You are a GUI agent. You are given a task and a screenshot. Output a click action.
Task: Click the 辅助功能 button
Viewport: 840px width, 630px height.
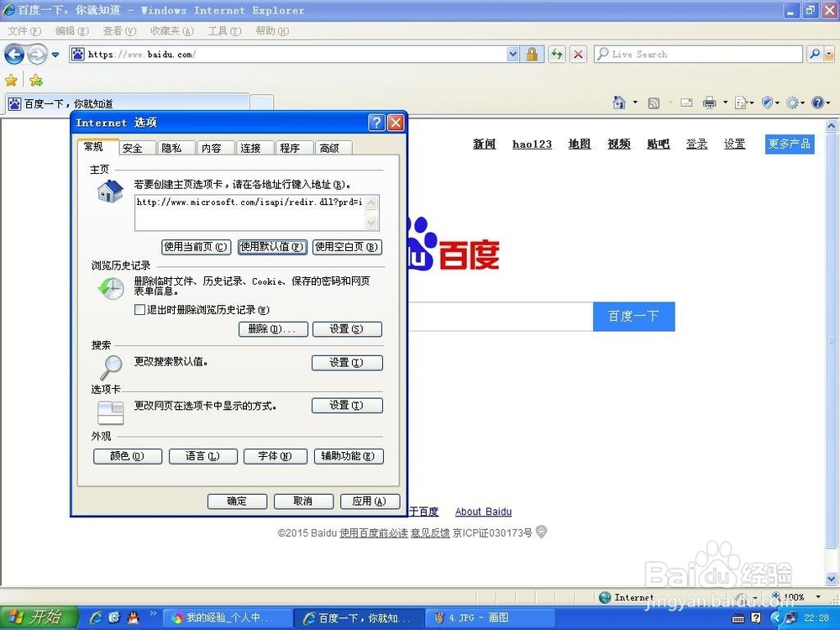[x=349, y=456]
